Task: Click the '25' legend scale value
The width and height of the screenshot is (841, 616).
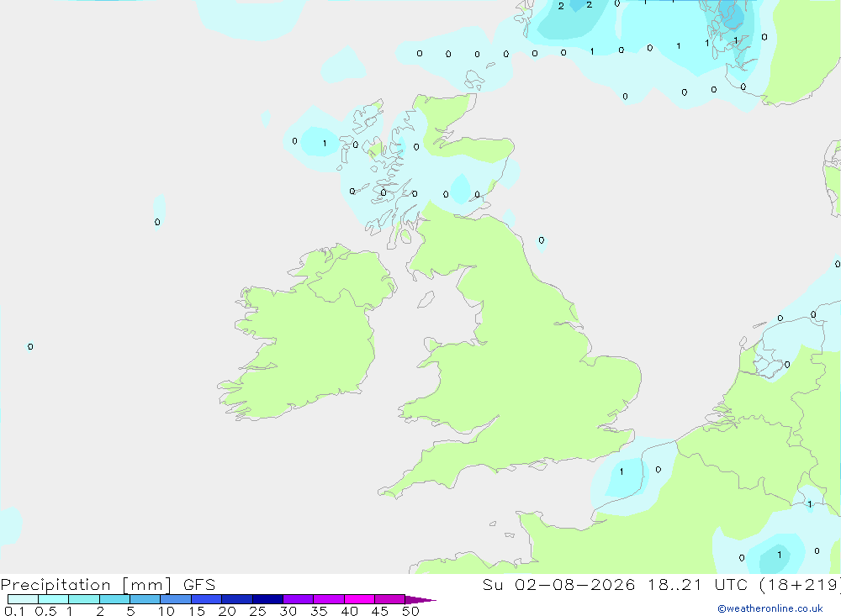Action: [x=257, y=611]
